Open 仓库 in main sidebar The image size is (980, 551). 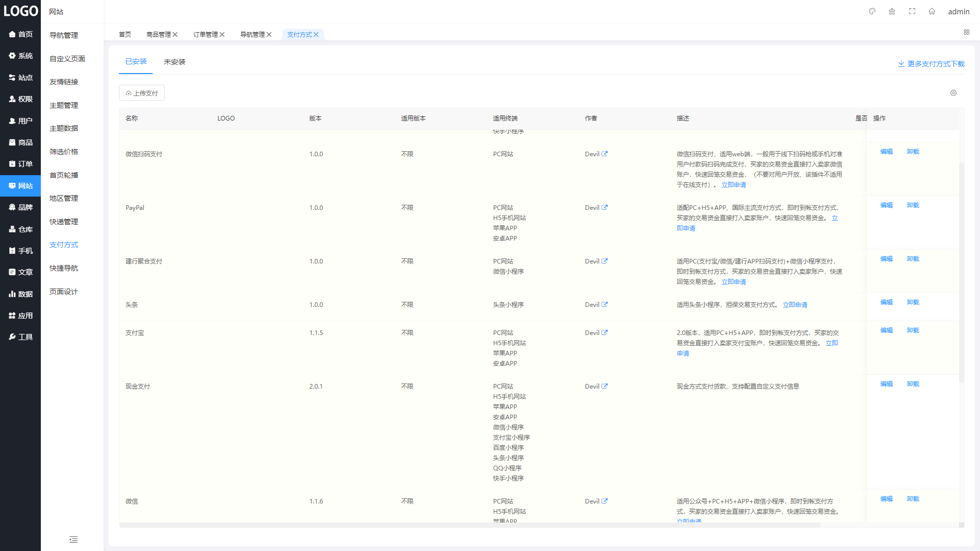tap(20, 229)
